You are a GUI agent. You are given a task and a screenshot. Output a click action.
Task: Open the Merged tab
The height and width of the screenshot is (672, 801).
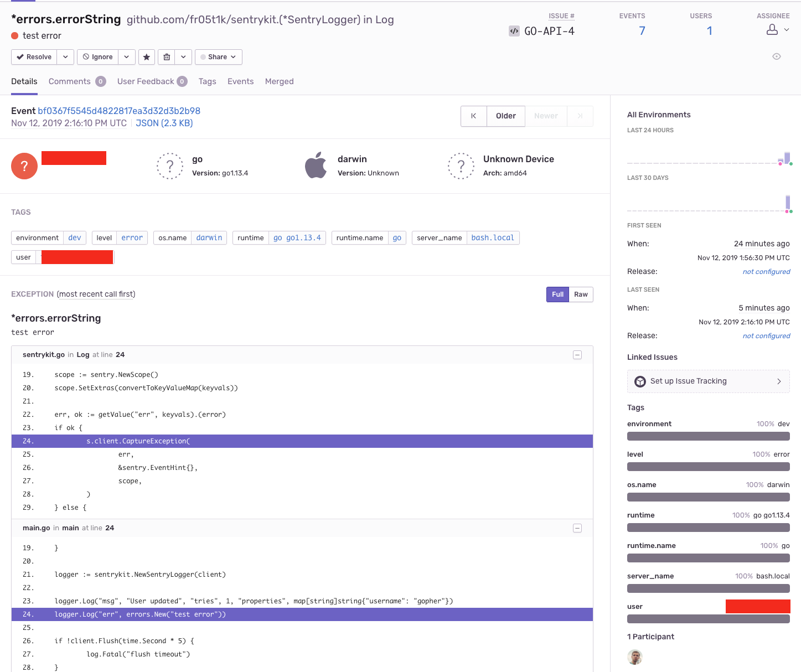point(280,81)
